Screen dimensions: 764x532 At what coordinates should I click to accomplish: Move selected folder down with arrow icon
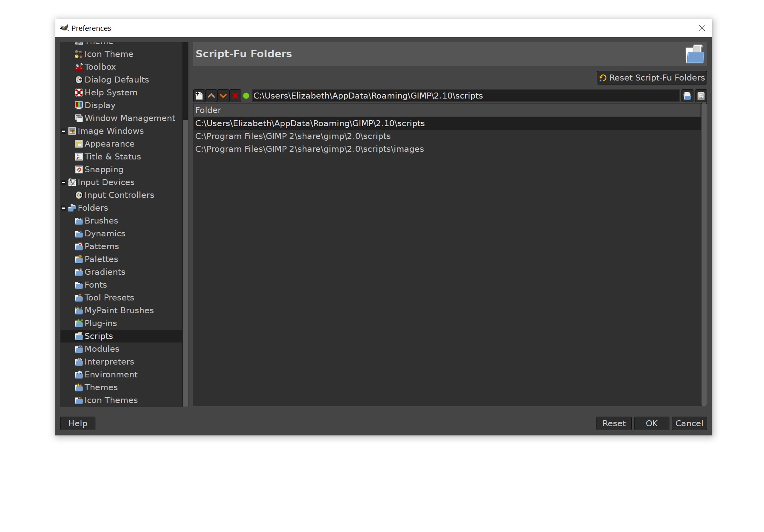(223, 96)
